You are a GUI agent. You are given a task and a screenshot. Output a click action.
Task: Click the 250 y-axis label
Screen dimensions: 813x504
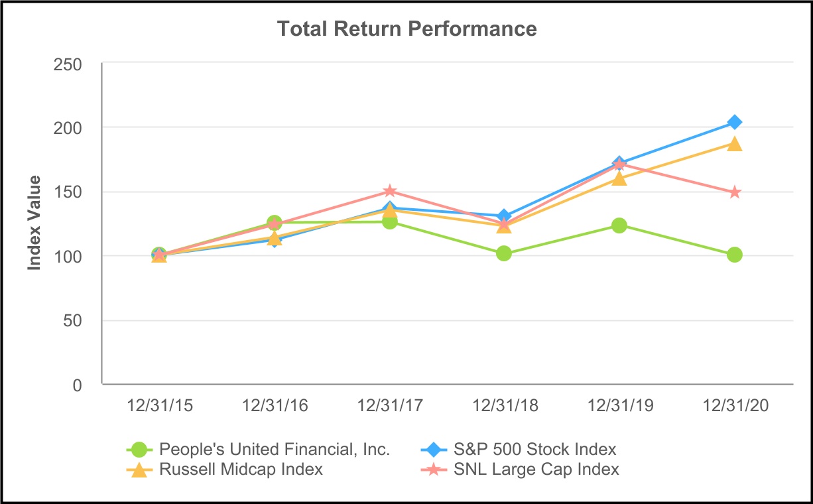pos(68,64)
